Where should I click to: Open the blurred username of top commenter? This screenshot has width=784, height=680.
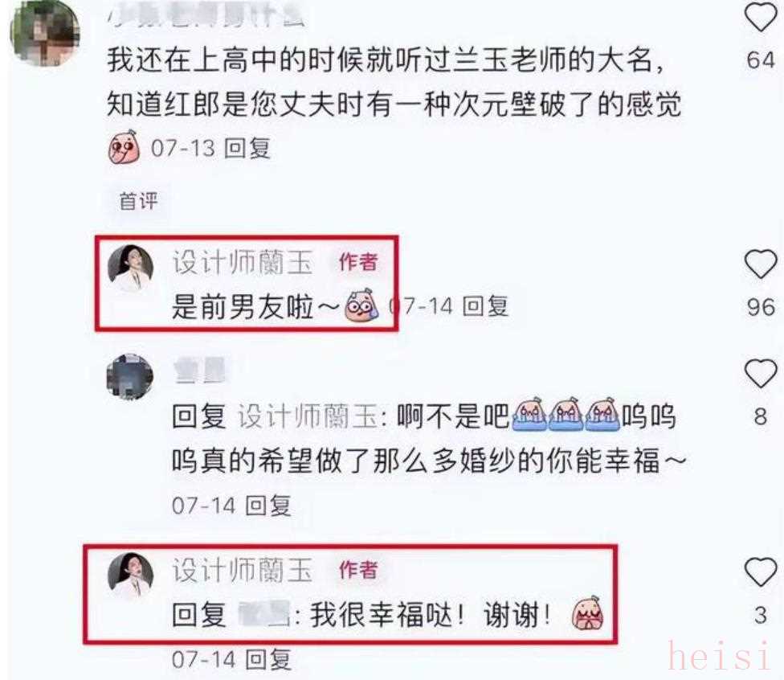[206, 13]
